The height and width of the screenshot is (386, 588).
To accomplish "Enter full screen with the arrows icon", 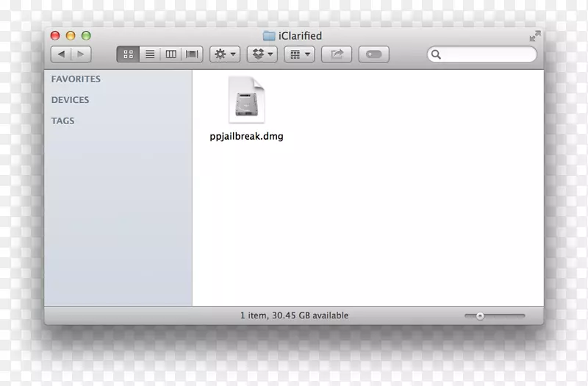I will click(x=535, y=36).
